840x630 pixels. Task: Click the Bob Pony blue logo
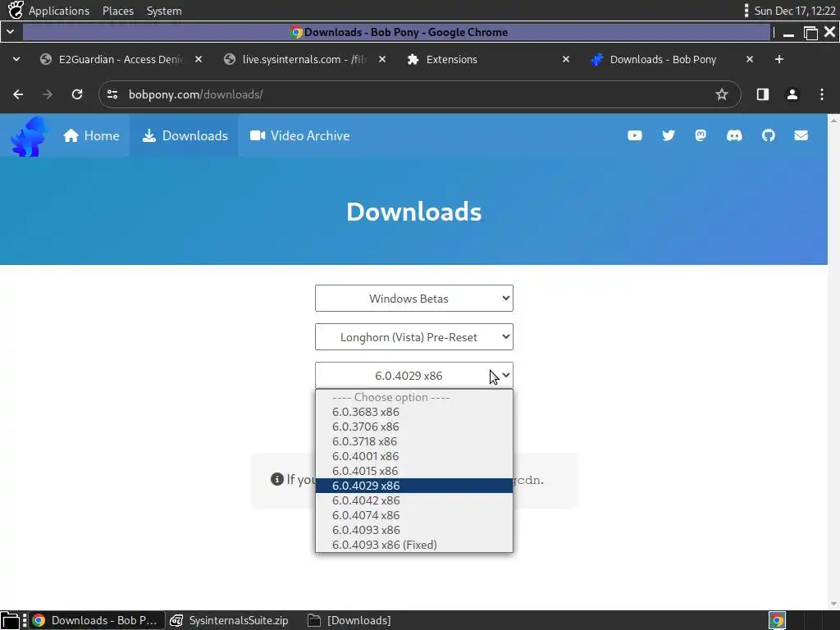tap(29, 136)
